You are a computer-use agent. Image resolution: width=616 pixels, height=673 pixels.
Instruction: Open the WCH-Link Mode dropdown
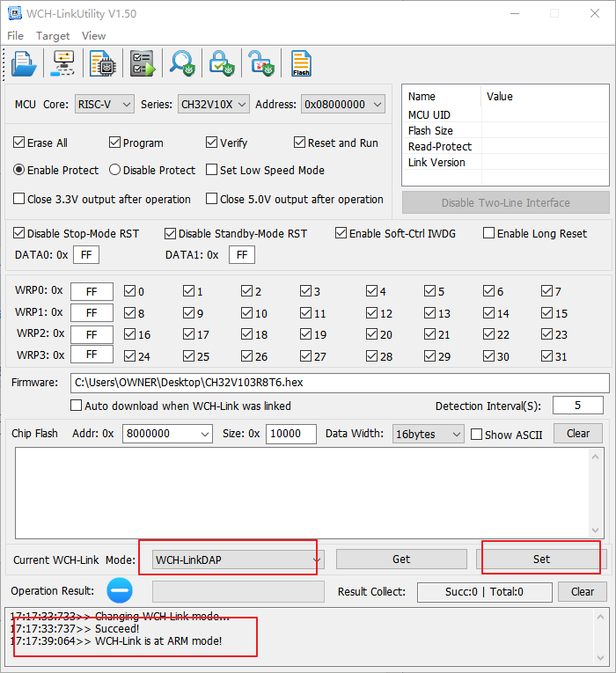pyautogui.click(x=236, y=560)
